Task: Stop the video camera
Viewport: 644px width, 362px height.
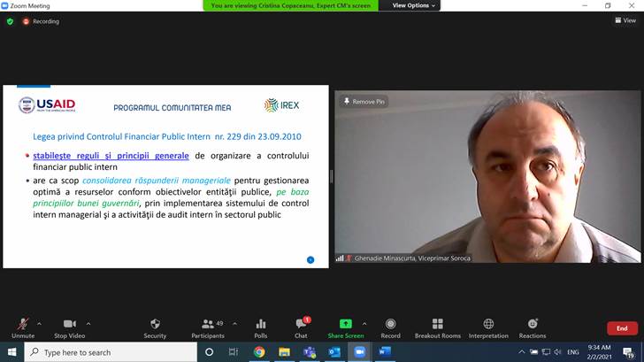Action: click(x=69, y=327)
